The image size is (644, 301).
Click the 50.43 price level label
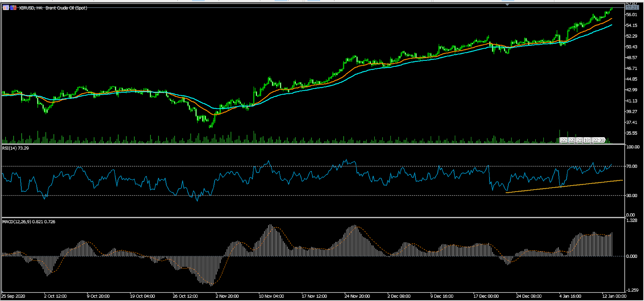[x=632, y=47]
